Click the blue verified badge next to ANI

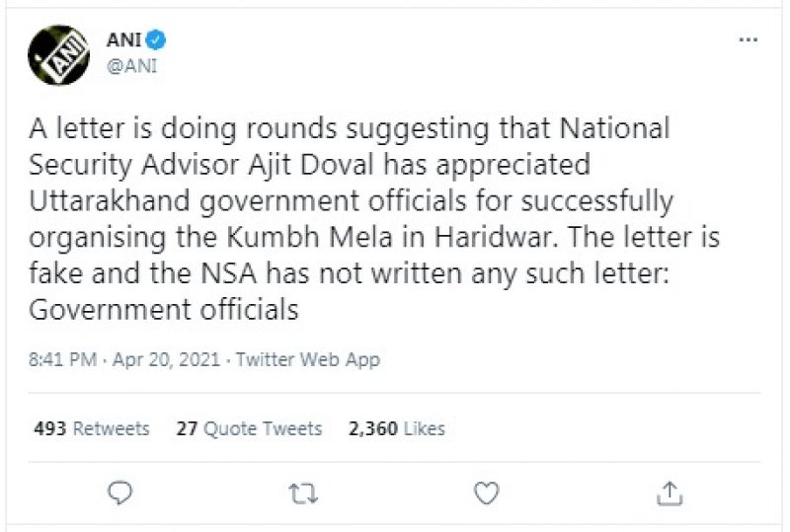click(x=156, y=40)
